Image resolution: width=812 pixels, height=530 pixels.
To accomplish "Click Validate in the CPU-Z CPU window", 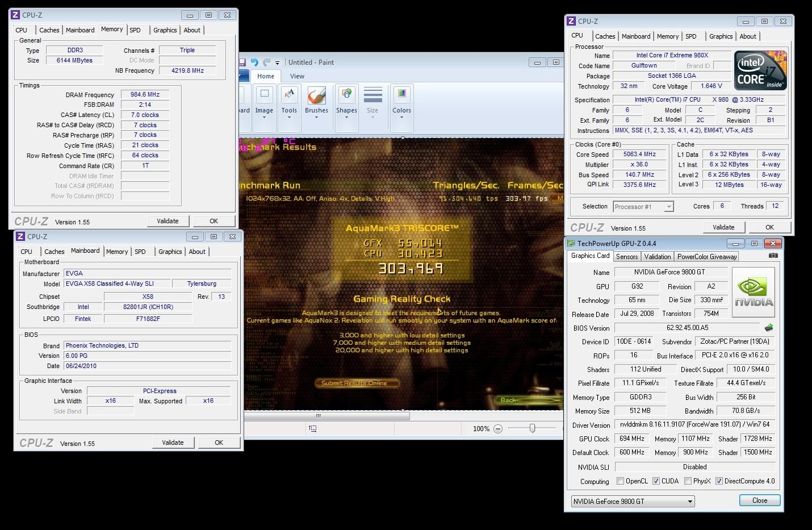I will coord(723,227).
